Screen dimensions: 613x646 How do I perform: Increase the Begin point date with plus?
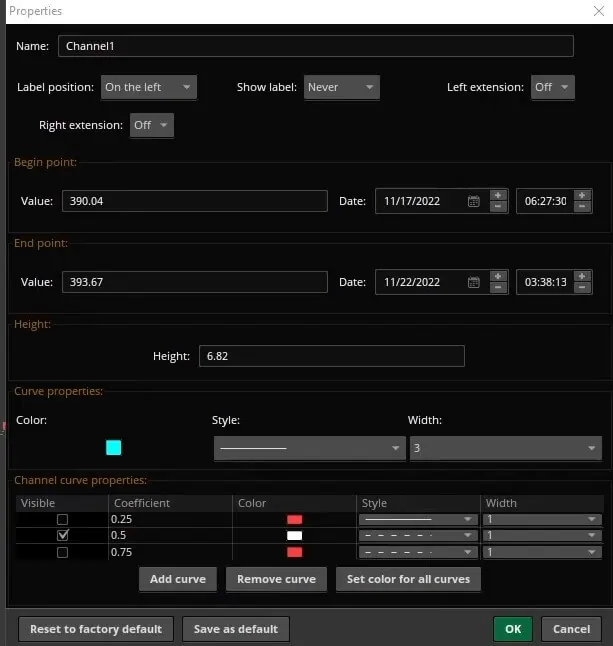(x=498, y=195)
